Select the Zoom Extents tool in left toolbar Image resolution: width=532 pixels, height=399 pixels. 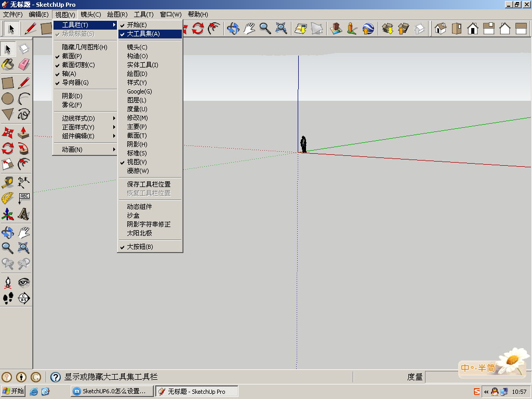(24, 248)
